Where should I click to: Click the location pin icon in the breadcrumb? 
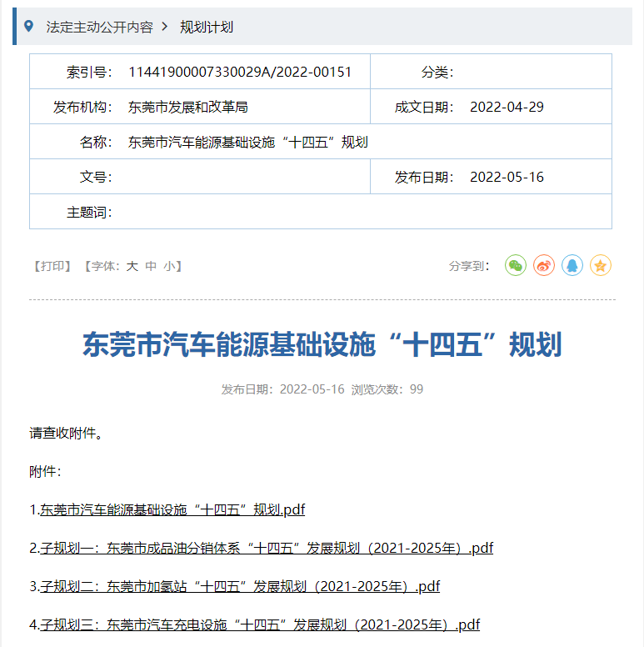click(29, 27)
